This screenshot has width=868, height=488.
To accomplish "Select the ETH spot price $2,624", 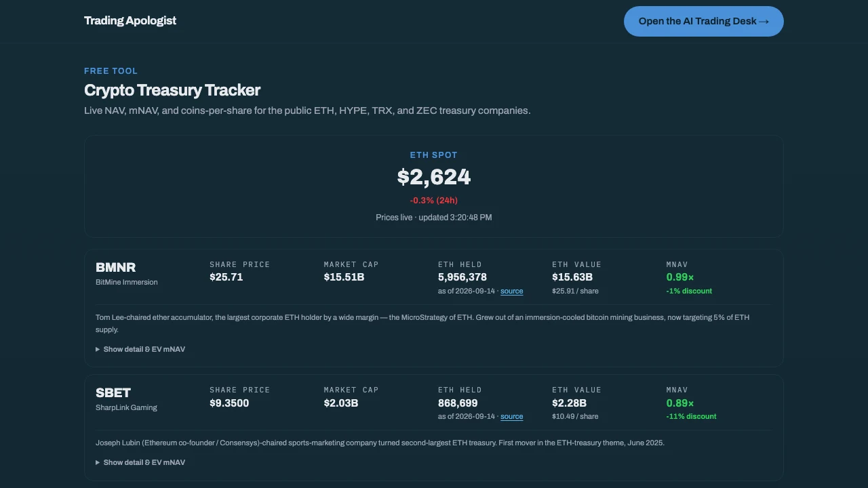I will pyautogui.click(x=434, y=177).
